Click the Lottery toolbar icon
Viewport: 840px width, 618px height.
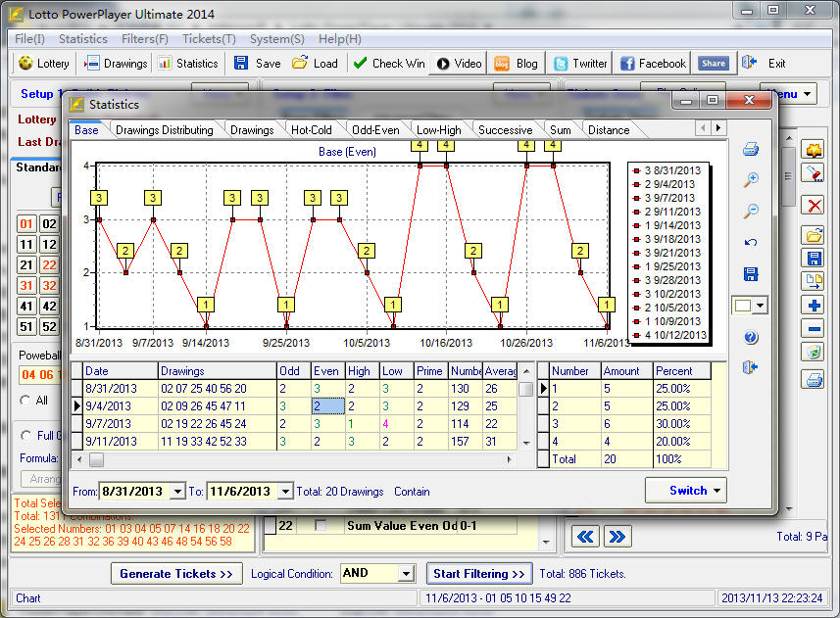pyautogui.click(x=44, y=63)
